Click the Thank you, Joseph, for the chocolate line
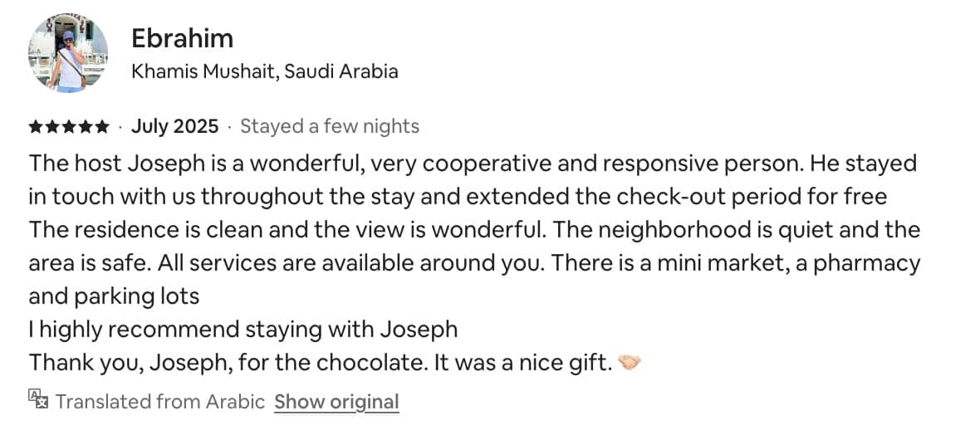The width and height of the screenshot is (980, 435). click(x=321, y=363)
